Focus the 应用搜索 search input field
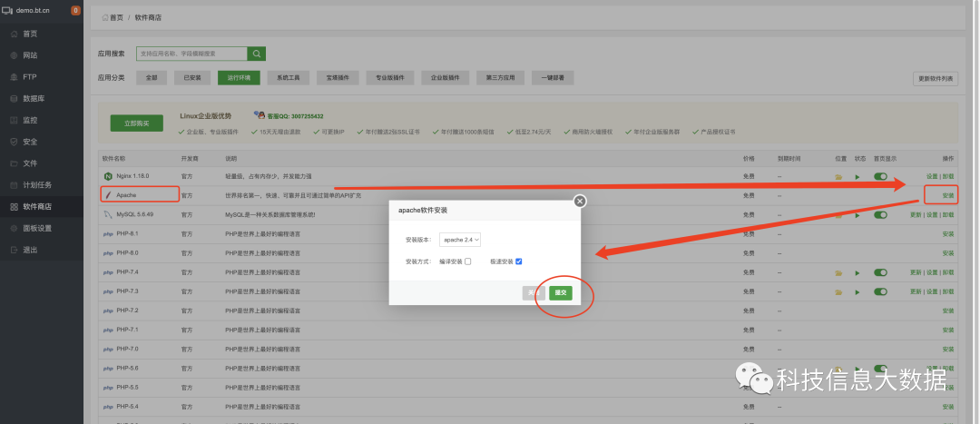 pyautogui.click(x=191, y=54)
